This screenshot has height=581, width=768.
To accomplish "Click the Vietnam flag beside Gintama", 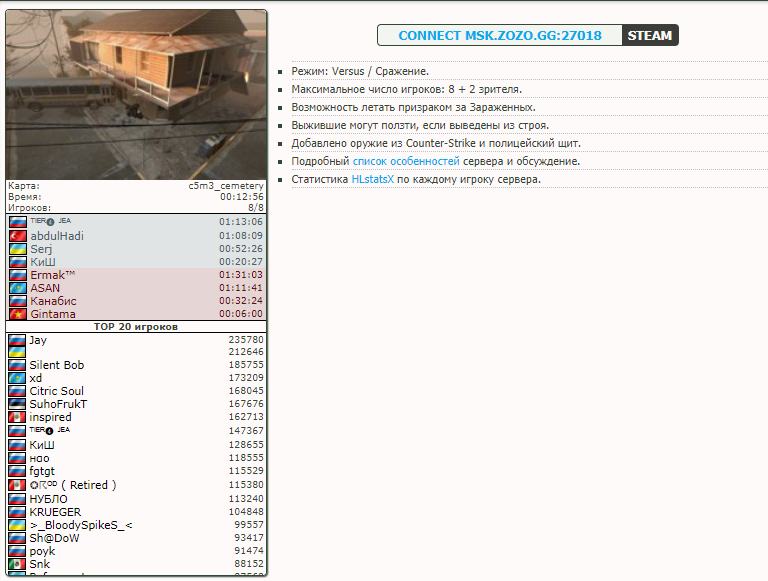I will 18,314.
